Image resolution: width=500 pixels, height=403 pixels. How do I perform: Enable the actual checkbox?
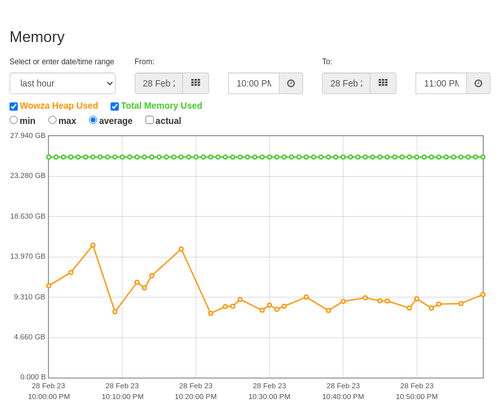pos(149,120)
